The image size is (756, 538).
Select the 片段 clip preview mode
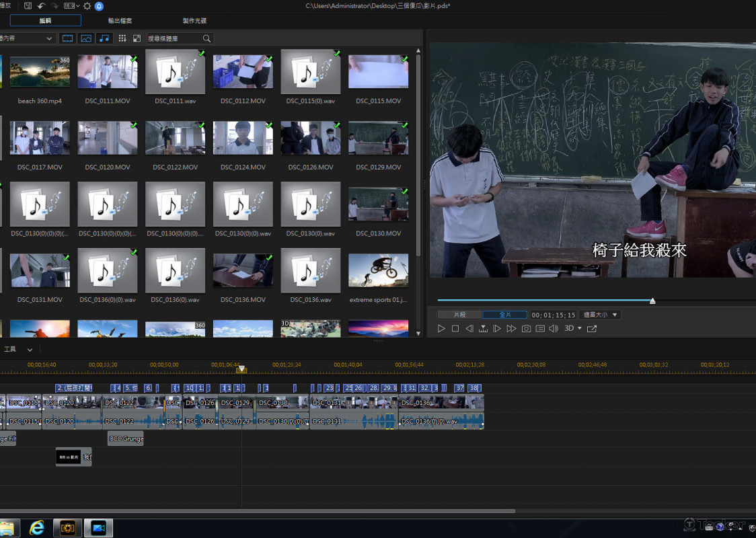(459, 315)
